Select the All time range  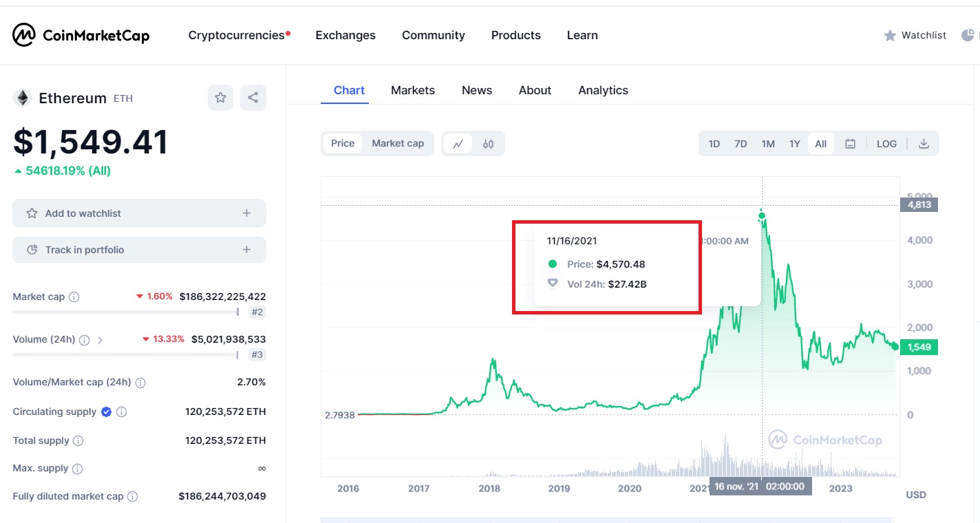click(821, 144)
